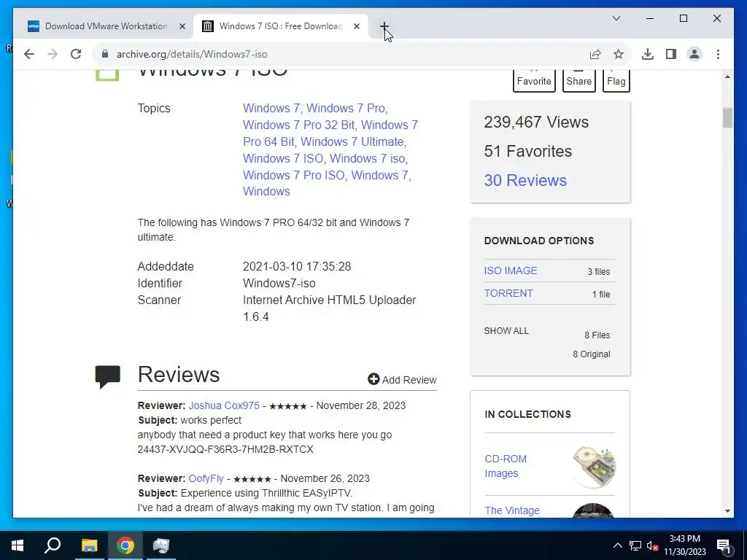The width and height of the screenshot is (747, 560).
Task: Open reviewer OofyFly profile
Action: [x=206, y=478]
